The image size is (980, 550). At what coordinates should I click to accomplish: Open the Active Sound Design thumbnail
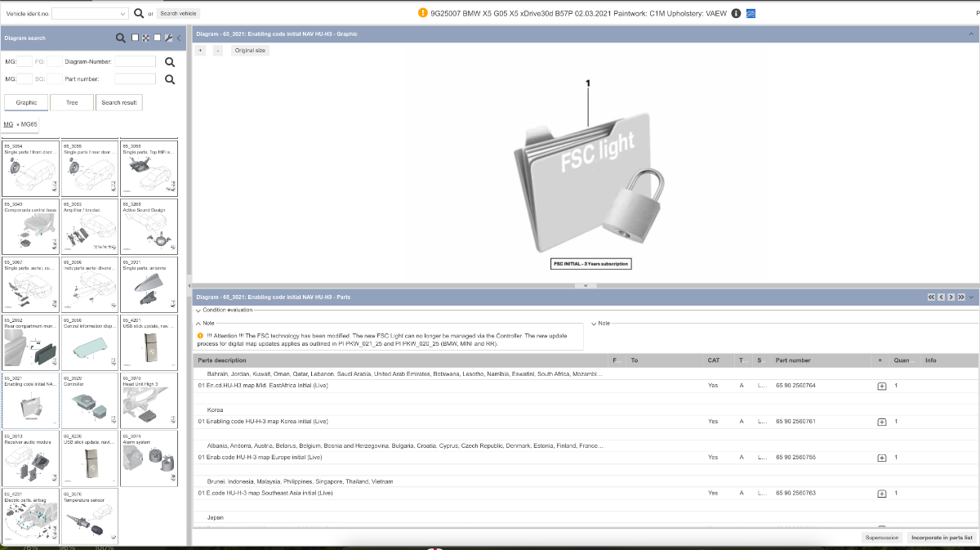tap(149, 226)
